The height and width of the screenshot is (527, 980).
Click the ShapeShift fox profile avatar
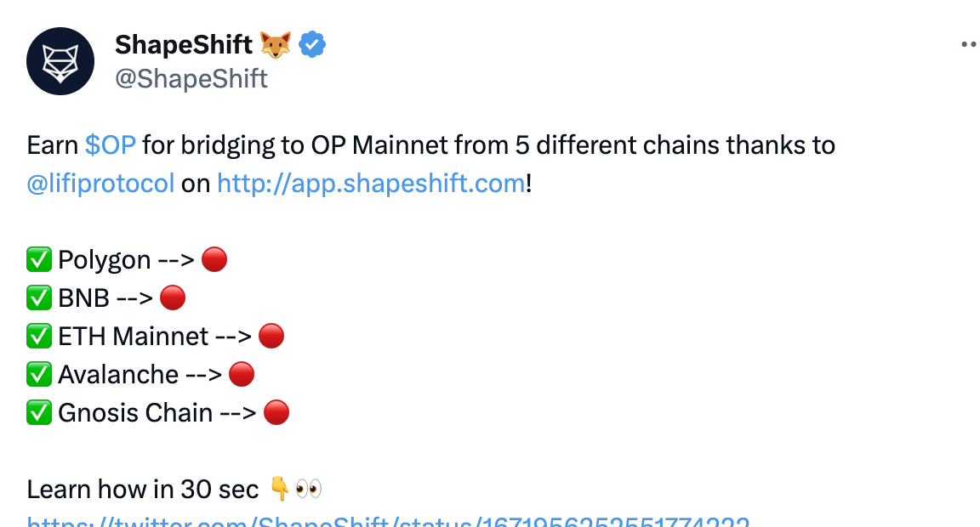pyautogui.click(x=60, y=60)
